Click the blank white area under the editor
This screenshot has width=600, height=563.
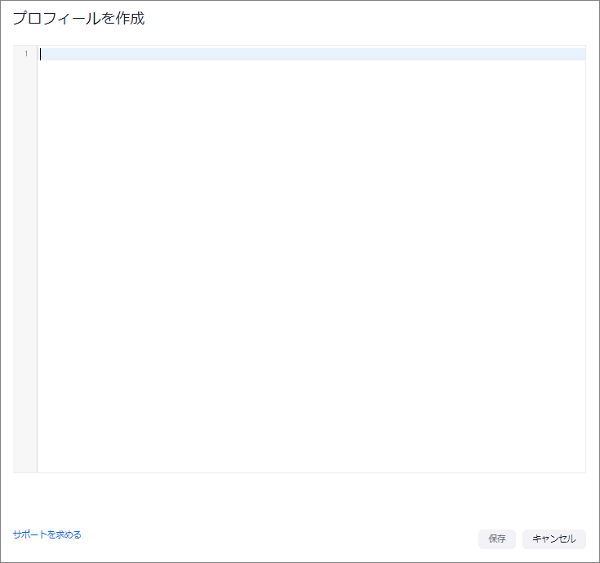300,495
